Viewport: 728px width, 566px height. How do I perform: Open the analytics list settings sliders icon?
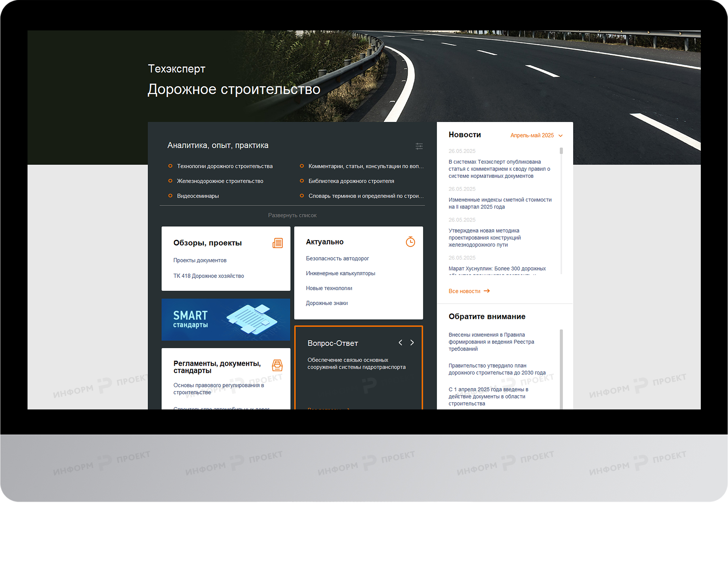[419, 146]
